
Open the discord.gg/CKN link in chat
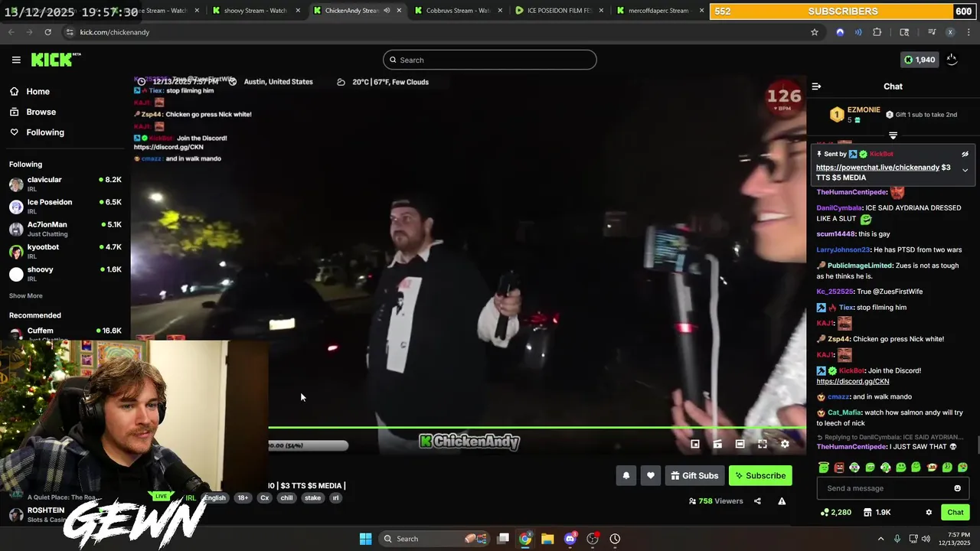853,381
